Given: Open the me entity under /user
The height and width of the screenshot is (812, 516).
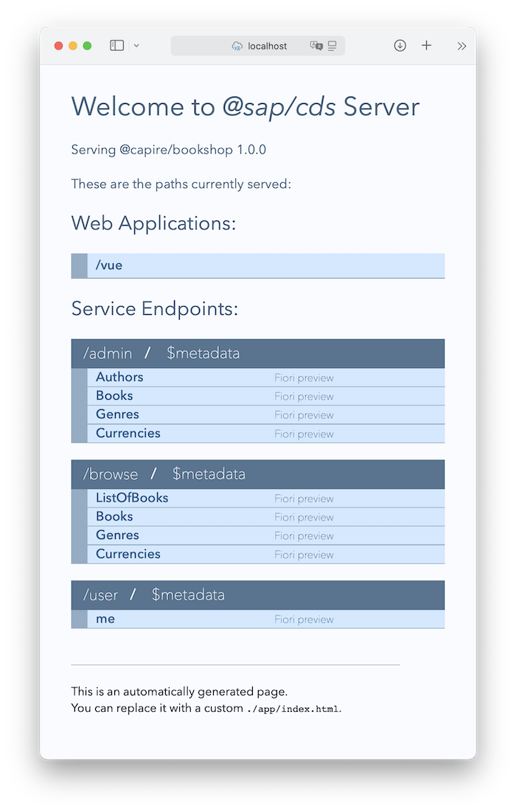Looking at the screenshot, I should point(105,619).
